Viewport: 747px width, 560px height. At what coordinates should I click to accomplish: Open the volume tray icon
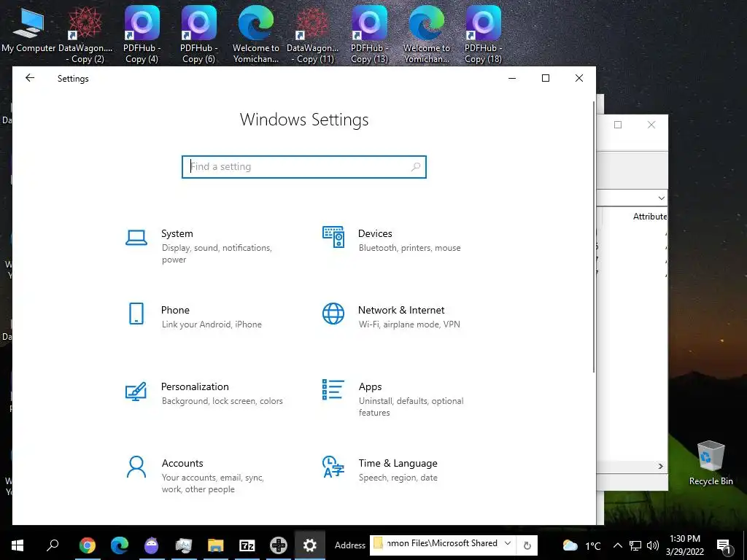click(x=653, y=545)
